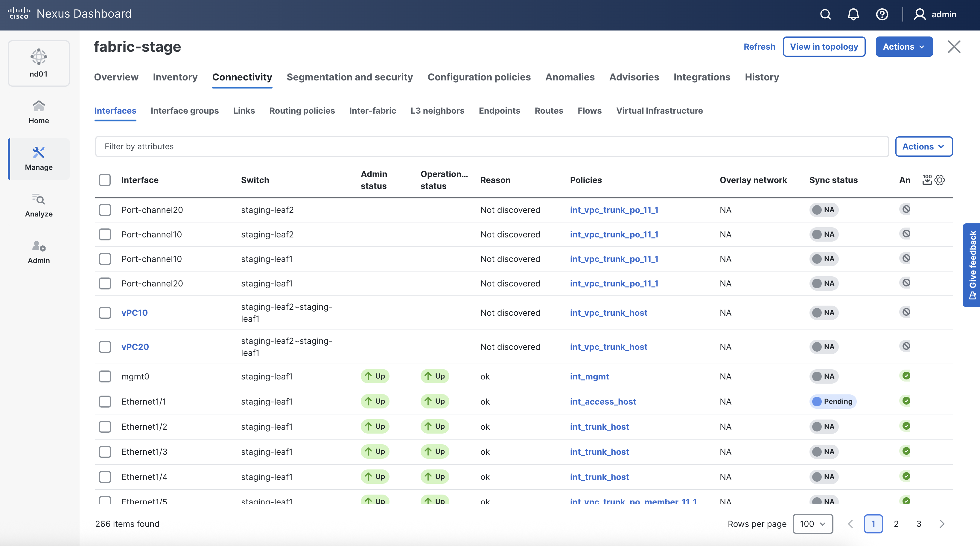This screenshot has height=546, width=980.
Task: Click the Filter by attributes field
Action: [x=491, y=147]
